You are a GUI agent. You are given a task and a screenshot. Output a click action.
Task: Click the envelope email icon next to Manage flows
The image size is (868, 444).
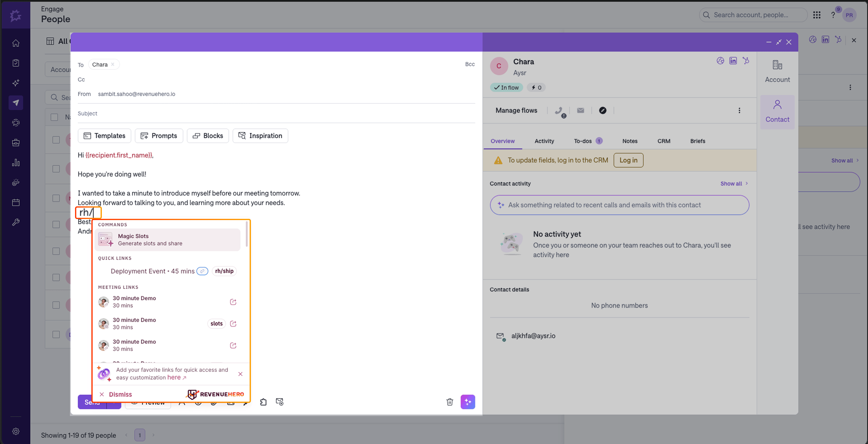coord(581,111)
